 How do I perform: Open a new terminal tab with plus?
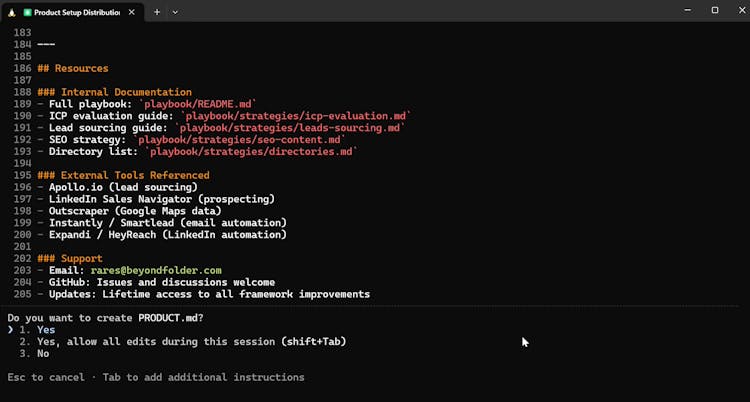[x=156, y=12]
